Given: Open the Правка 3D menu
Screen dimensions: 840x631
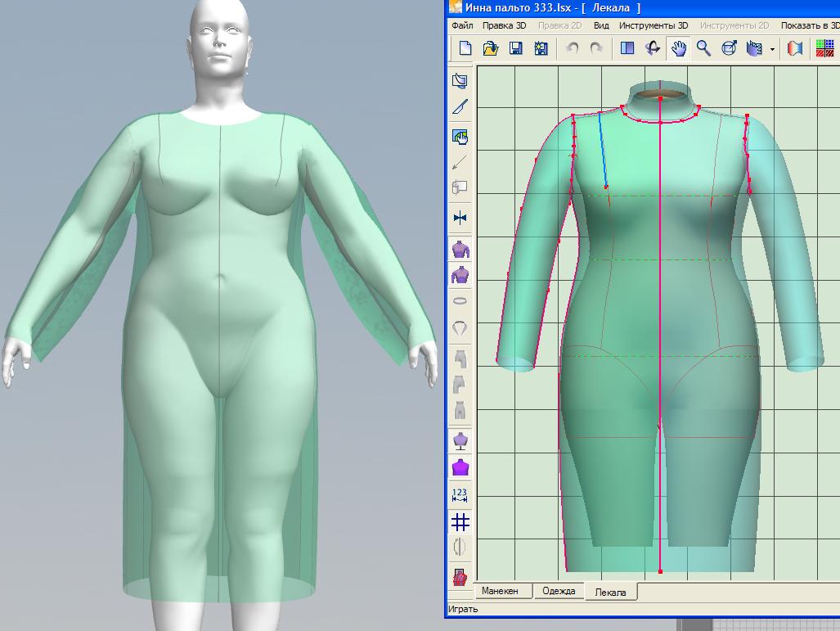Looking at the screenshot, I should pos(504,25).
